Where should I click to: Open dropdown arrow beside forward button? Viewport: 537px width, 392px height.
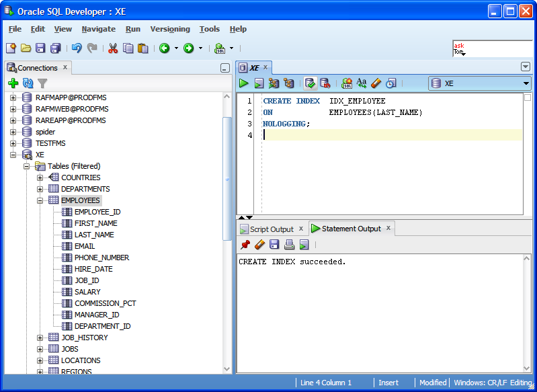(x=201, y=48)
